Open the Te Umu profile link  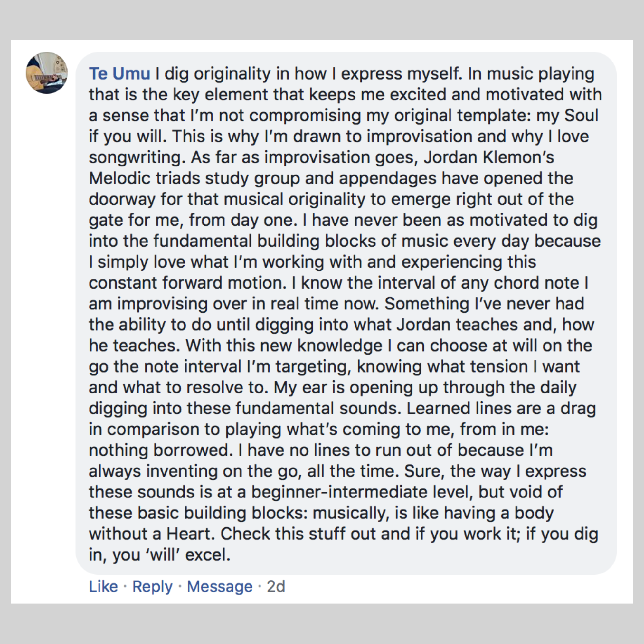click(119, 74)
